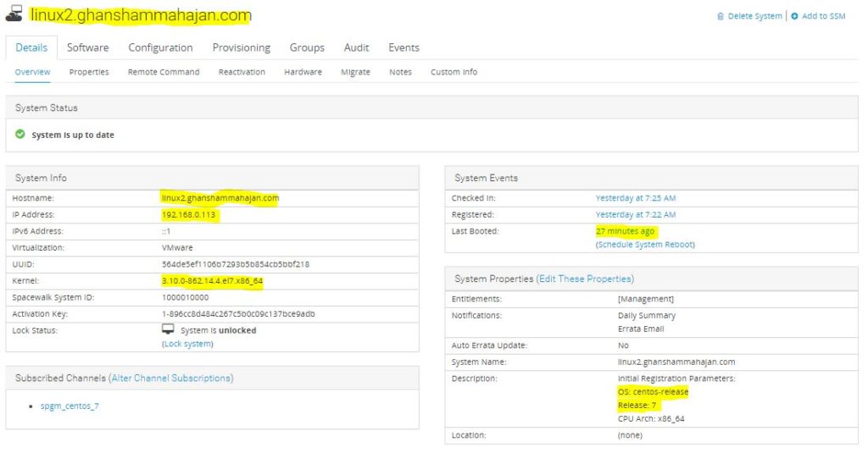Click the Errata Email notification text
This screenshot has height=453, width=868.
pyautogui.click(x=641, y=329)
